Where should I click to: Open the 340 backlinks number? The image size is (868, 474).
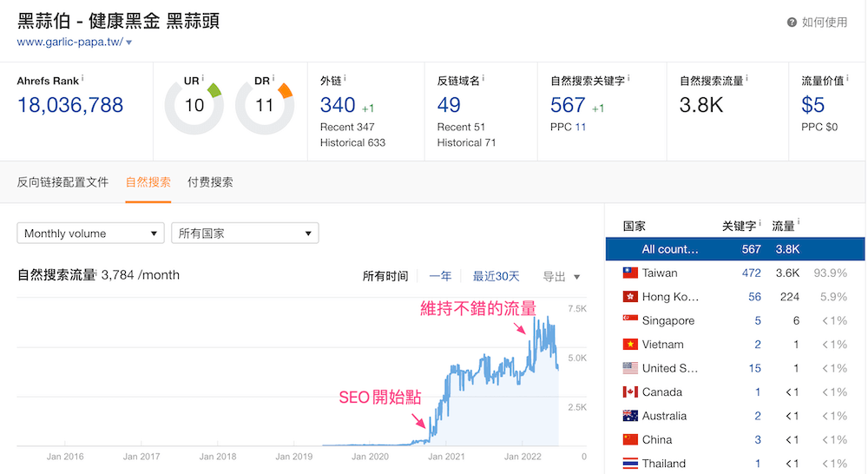[x=338, y=105]
